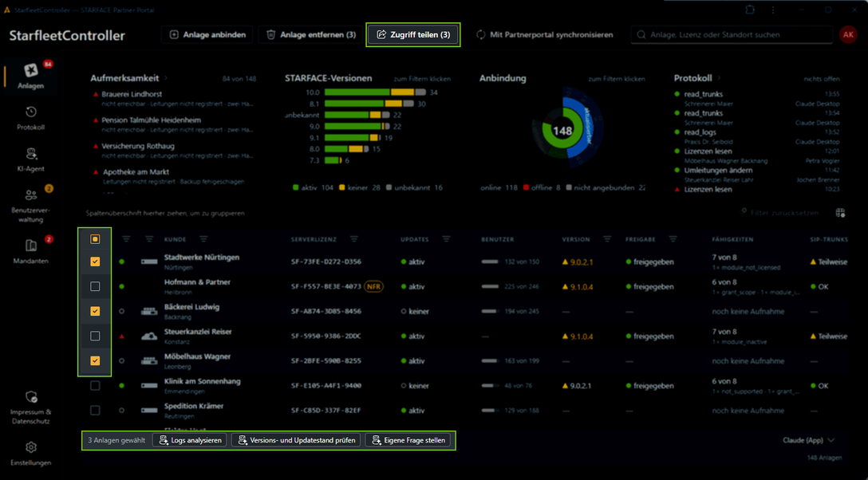Open the Umleitungen ändern protocol entry
Screen dimensions: 868x480
[x=758, y=174]
